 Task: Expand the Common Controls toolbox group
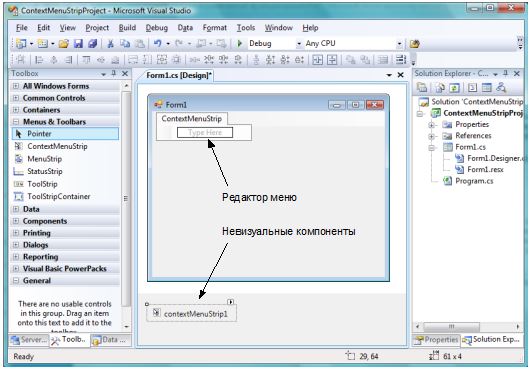pyautogui.click(x=16, y=98)
